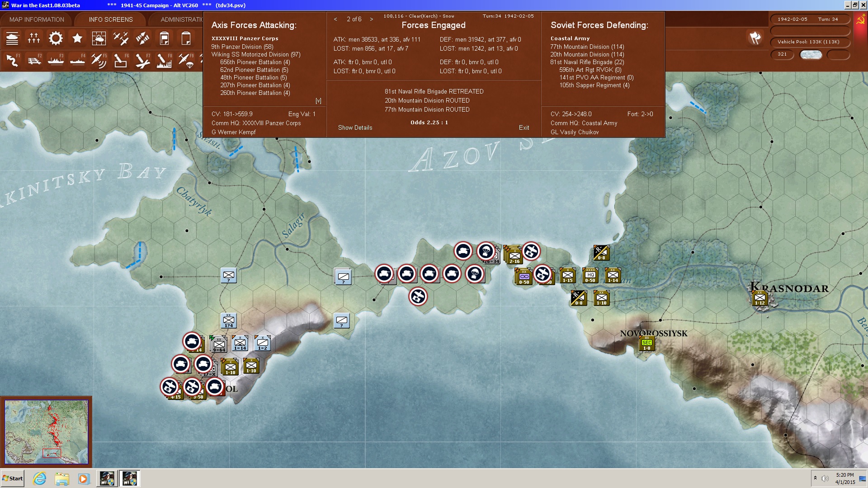The image size is (868, 488).
Task: Select F6 bomb unit mode icon
Action: (121, 60)
